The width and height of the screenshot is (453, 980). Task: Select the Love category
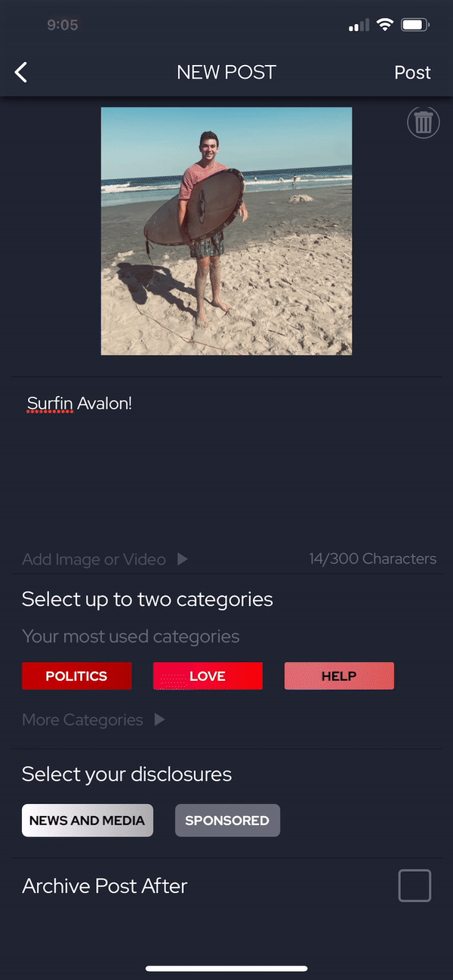click(x=208, y=676)
